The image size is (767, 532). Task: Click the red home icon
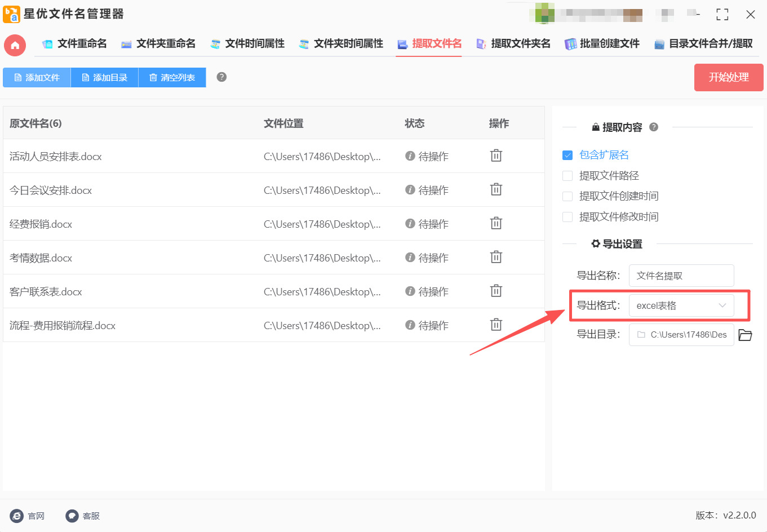tap(15, 46)
